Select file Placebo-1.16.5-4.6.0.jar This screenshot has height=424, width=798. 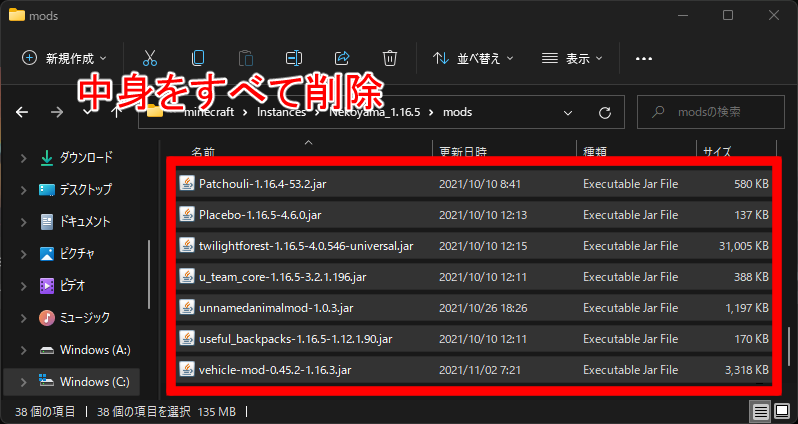tap(474, 215)
